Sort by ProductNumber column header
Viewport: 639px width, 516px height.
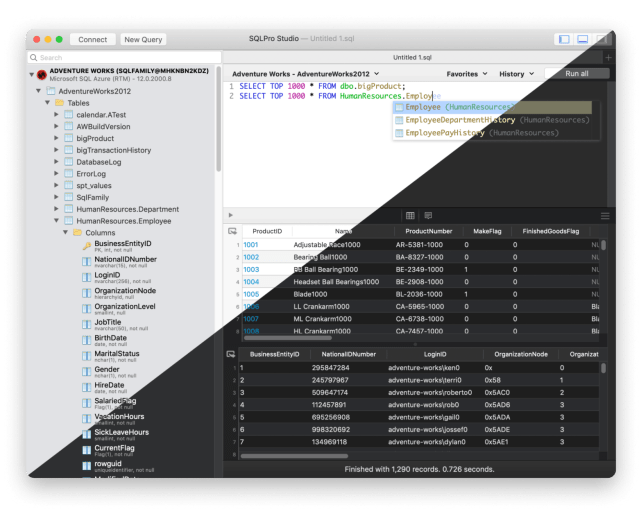(429, 231)
